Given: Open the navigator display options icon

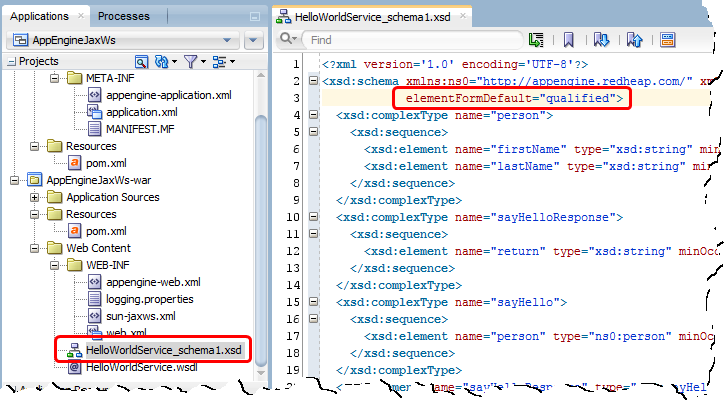Looking at the screenshot, I should click(x=220, y=62).
